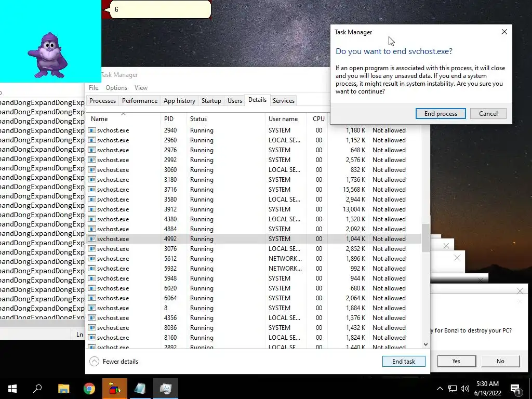This screenshot has height=399, width=532.
Task: Select svchost.exe row with PID 5612
Action: click(254, 259)
